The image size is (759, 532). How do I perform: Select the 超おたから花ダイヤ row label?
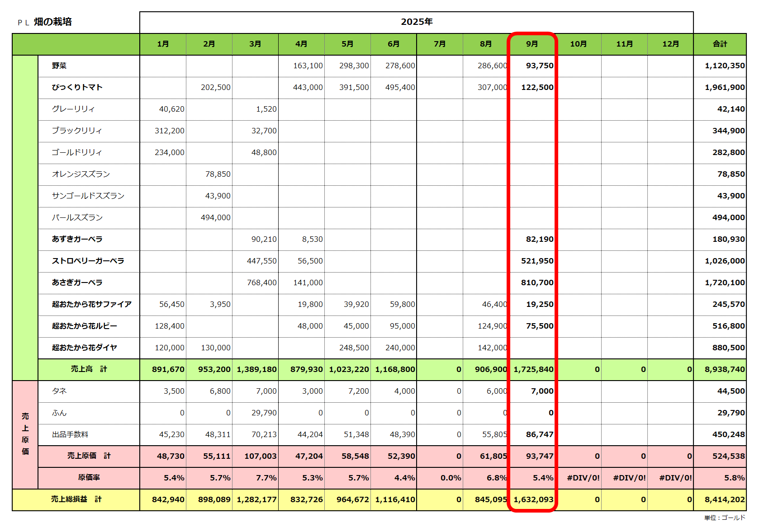84,348
